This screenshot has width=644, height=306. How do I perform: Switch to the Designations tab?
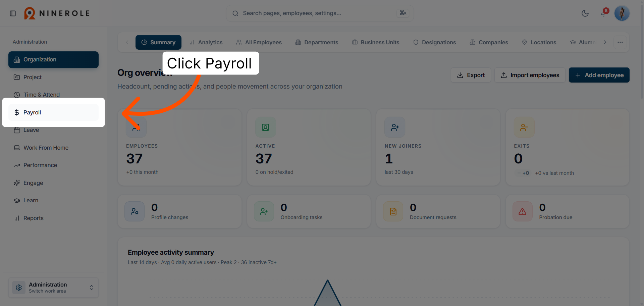[434, 42]
